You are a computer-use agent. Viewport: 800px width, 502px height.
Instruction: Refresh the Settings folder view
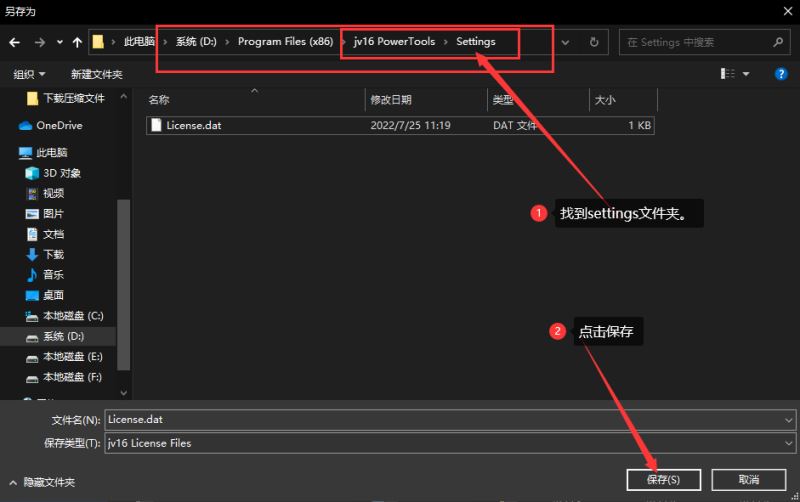click(x=594, y=42)
